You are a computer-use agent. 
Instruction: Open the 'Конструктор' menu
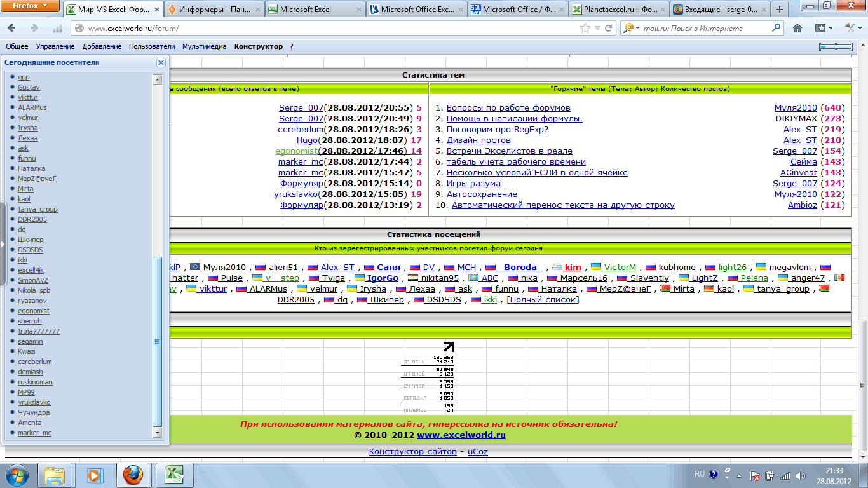point(259,46)
